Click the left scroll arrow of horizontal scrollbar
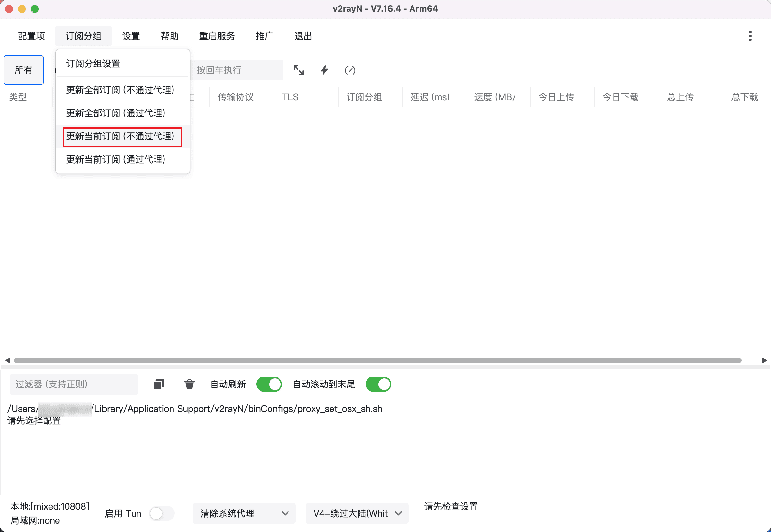 [x=7, y=360]
